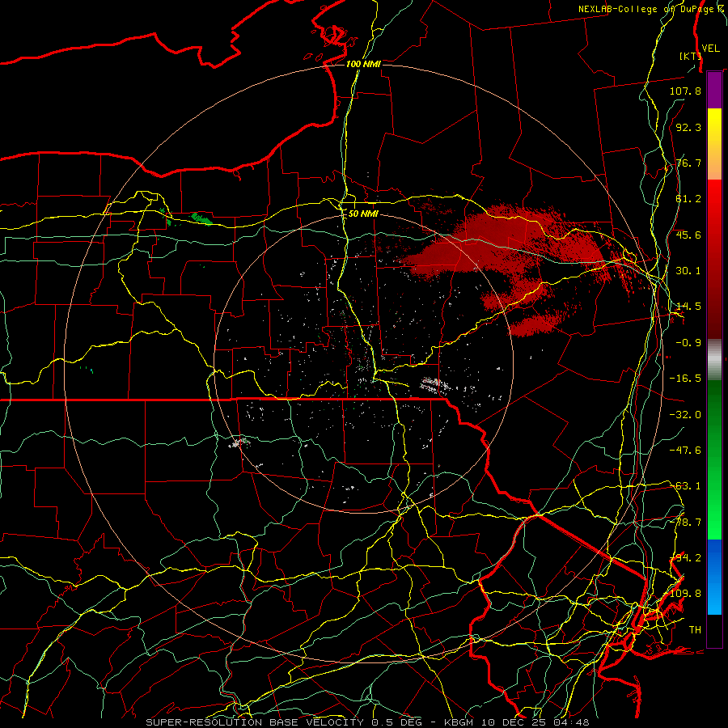Click the -0.9 scale value

pos(688,343)
